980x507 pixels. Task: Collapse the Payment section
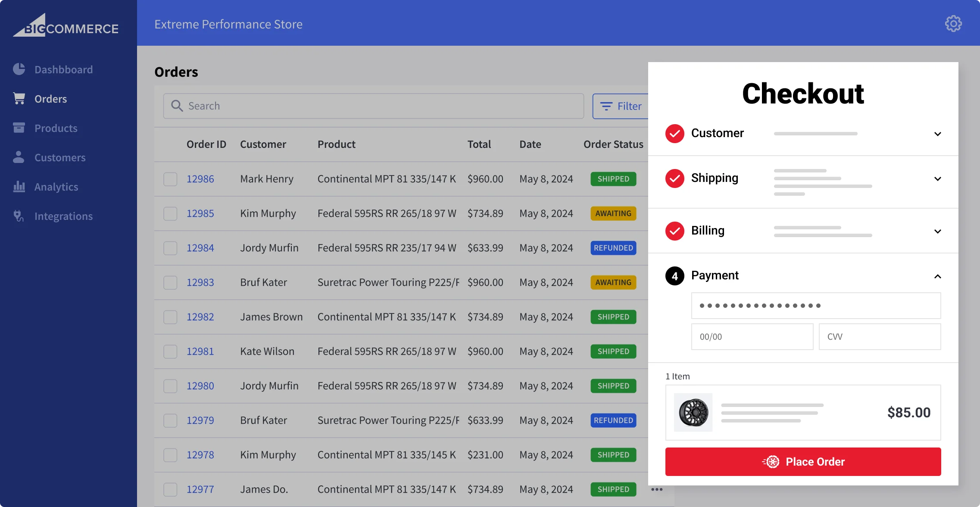pos(937,276)
